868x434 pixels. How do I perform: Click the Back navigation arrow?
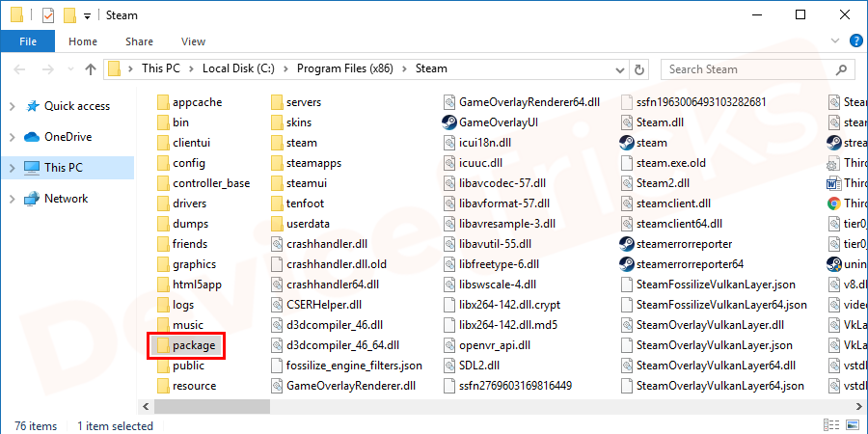[19, 69]
